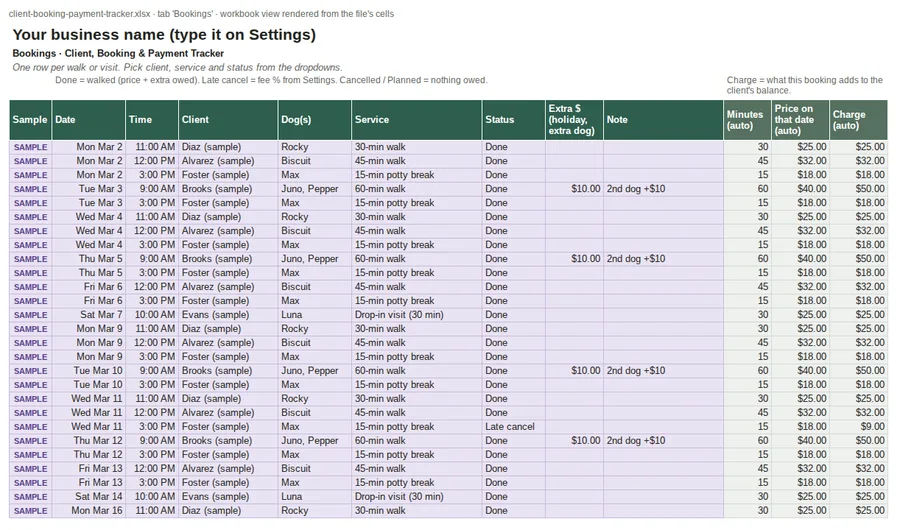The width and height of the screenshot is (900, 530).
Task: Select the "Date" column header
Action: [x=88, y=119]
